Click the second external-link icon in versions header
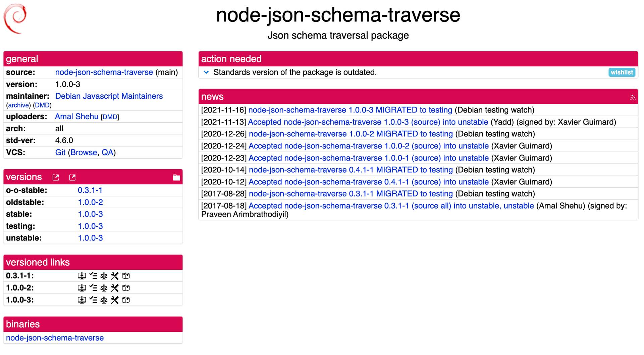This screenshot has width=644, height=355. pyautogui.click(x=72, y=177)
